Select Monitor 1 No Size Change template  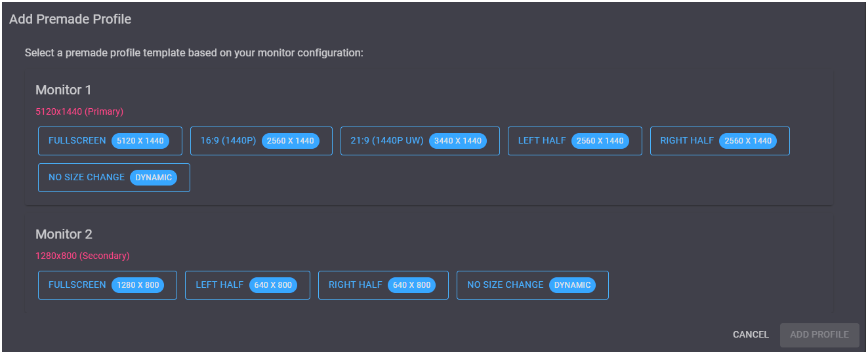[114, 178]
